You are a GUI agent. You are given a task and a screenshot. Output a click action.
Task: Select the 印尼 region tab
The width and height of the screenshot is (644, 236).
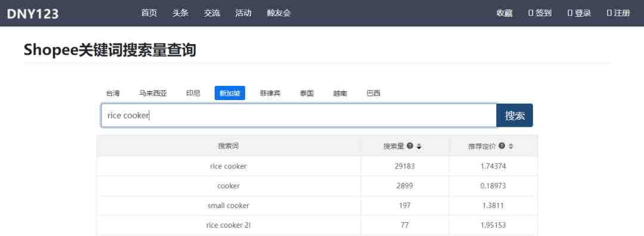193,93
